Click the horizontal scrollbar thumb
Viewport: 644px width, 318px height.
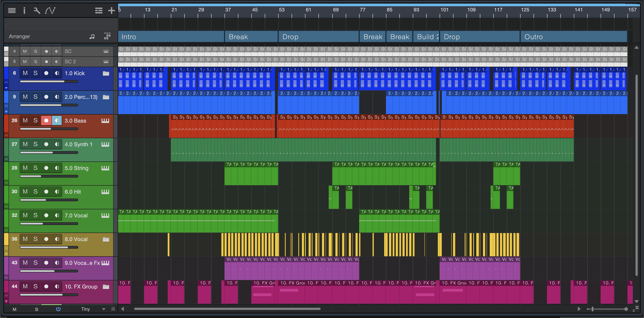[227, 309]
